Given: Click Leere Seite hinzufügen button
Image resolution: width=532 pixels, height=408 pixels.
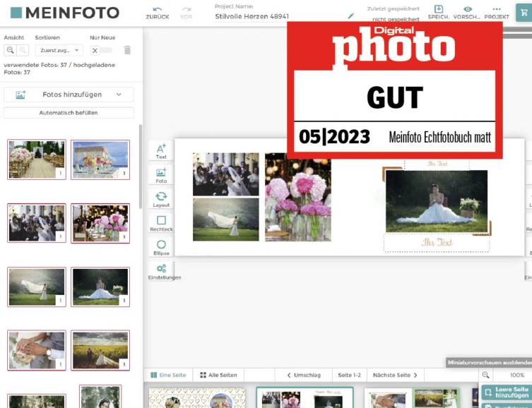Looking at the screenshot, I should (507, 392).
